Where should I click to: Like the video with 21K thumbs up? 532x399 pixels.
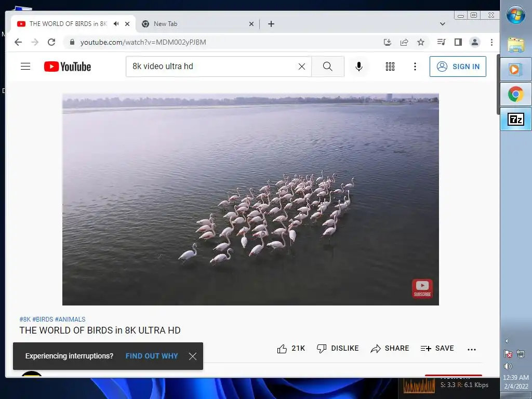[291, 349]
